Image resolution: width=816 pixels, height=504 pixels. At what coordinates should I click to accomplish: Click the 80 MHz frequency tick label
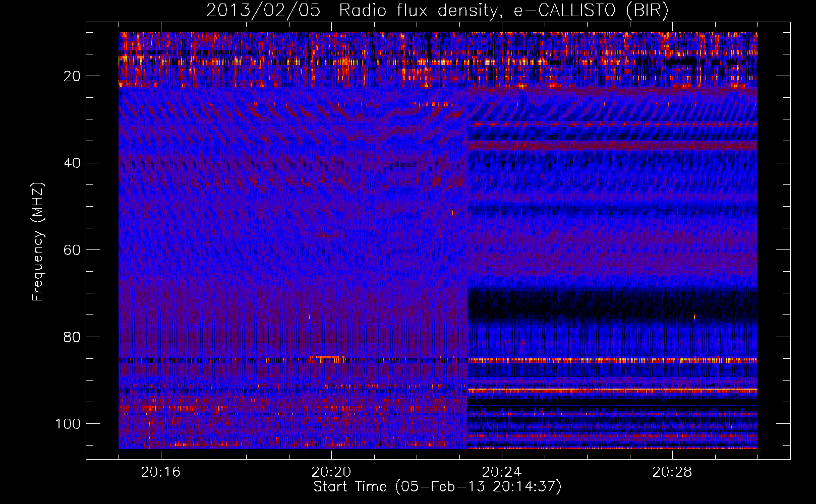click(73, 337)
